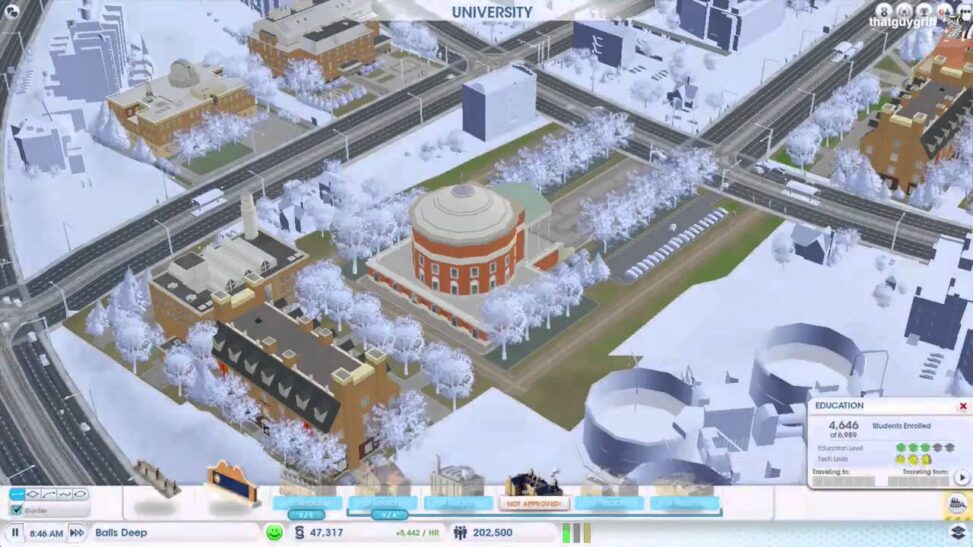The image size is (973, 547).
Task: Select the first building module thumbnail
Action: tap(156, 480)
